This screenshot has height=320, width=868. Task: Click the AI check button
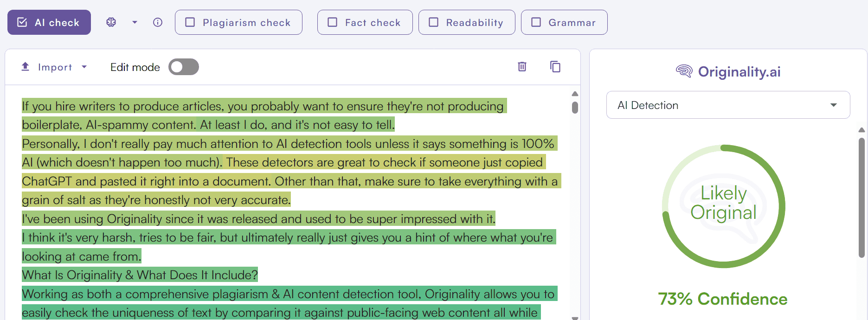49,22
